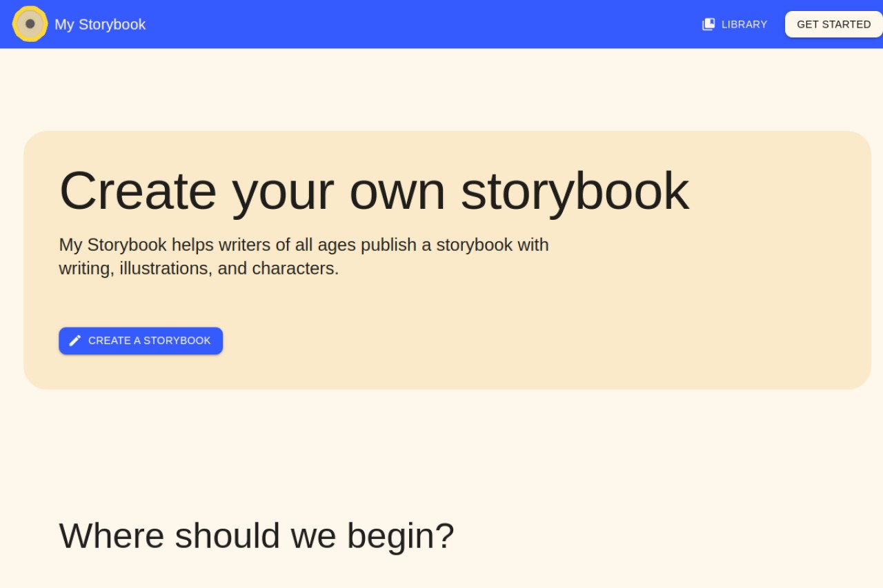Click the My Storybook title text

pyautogui.click(x=100, y=24)
